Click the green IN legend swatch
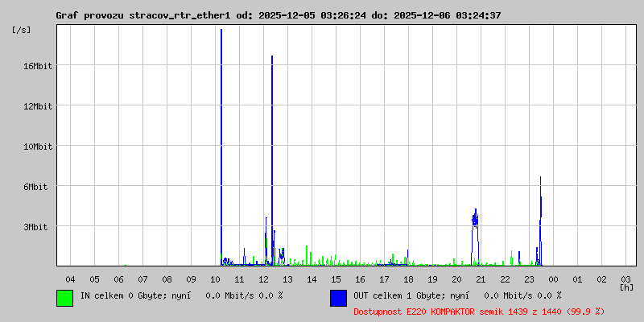The height and width of the screenshot is (322, 644). click(65, 298)
